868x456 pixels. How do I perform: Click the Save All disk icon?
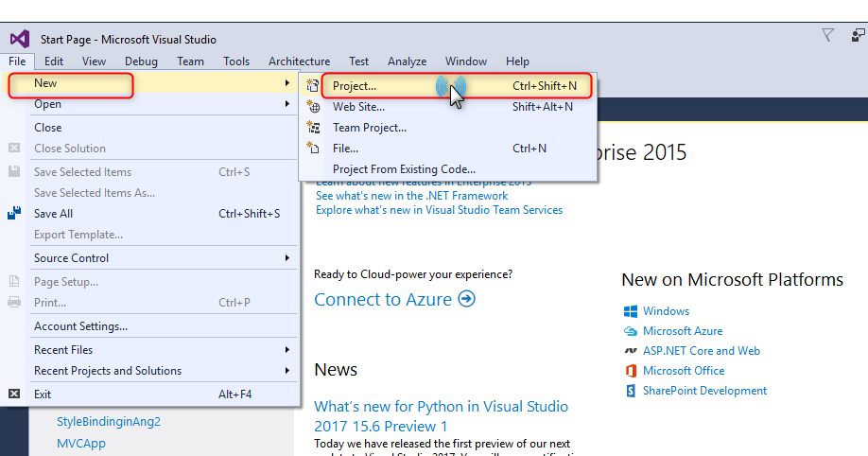coord(14,214)
